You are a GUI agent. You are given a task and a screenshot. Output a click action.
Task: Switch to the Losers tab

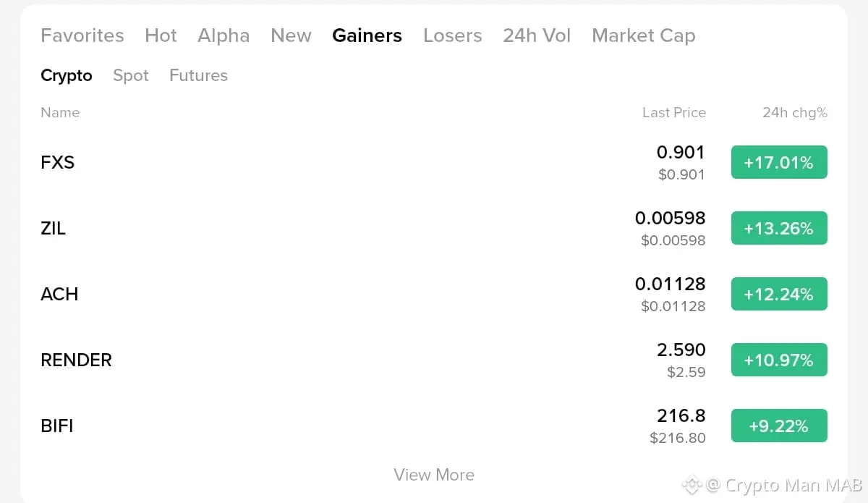tap(453, 35)
